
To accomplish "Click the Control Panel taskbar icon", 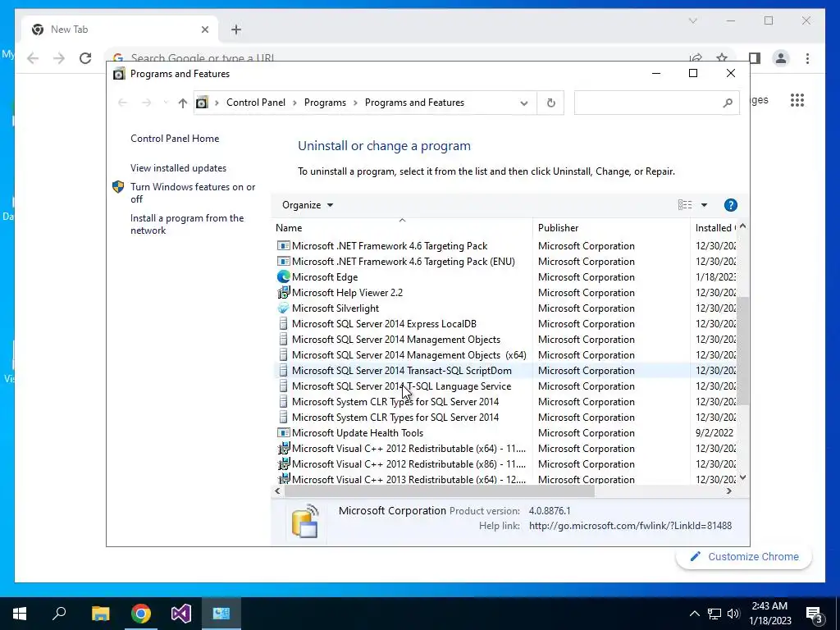I will 221,614.
